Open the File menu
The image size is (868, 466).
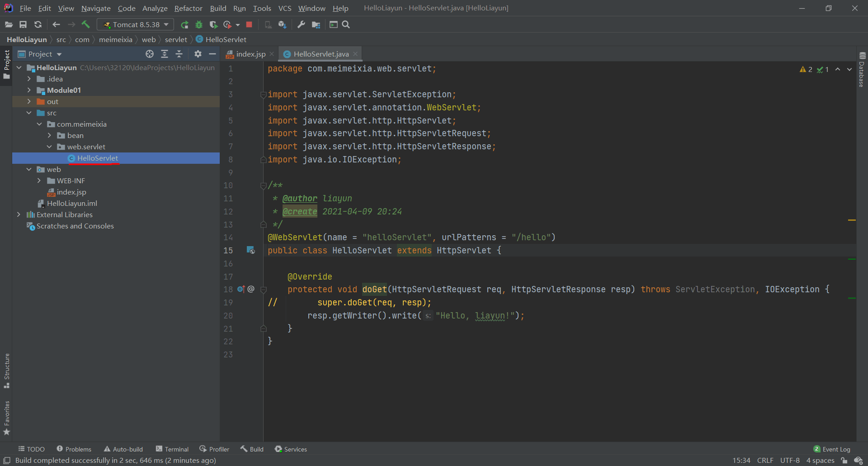tap(25, 8)
